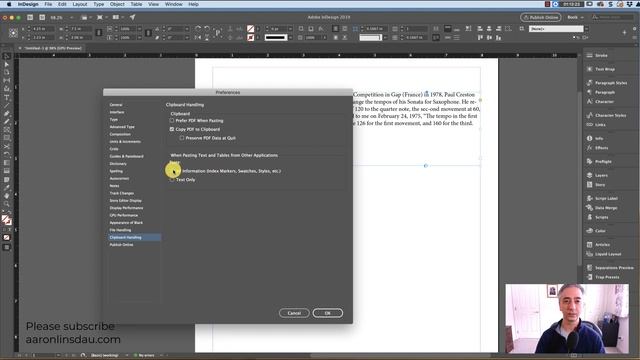Viewport: 640px width, 360px height.
Task: Click the stroke color swatch in control bar
Action: pyautogui.click(x=250, y=38)
